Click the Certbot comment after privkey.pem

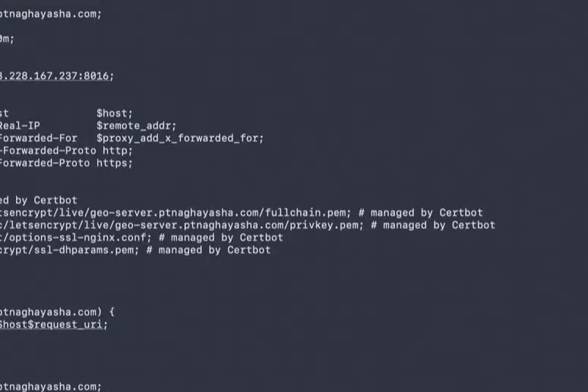pyautogui.click(x=433, y=225)
